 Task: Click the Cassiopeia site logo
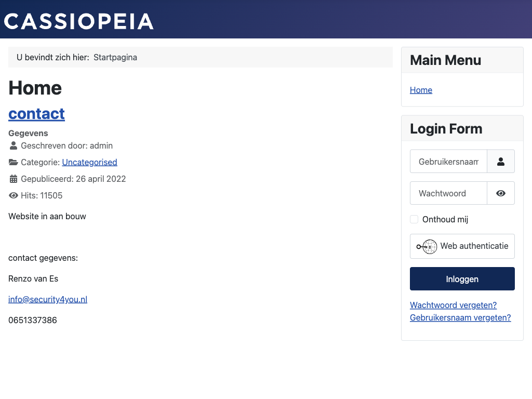[79, 21]
